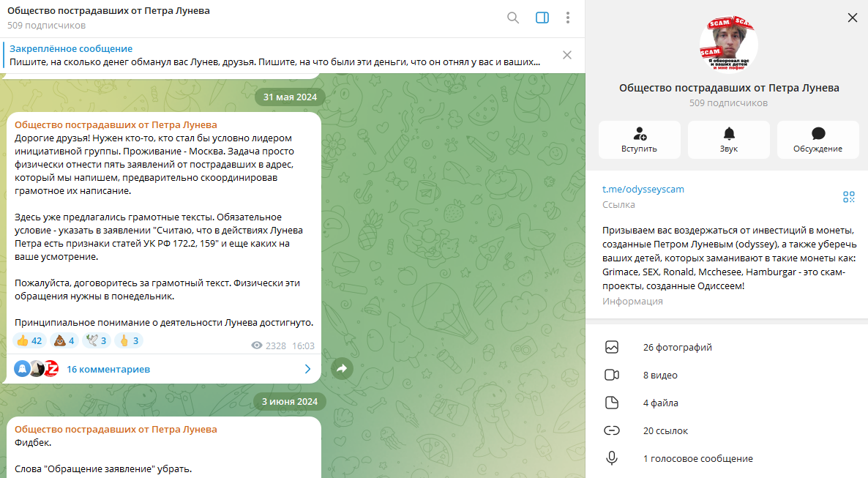Add thumbs up reaction with 42
This screenshot has height=478, width=868.
click(x=29, y=340)
